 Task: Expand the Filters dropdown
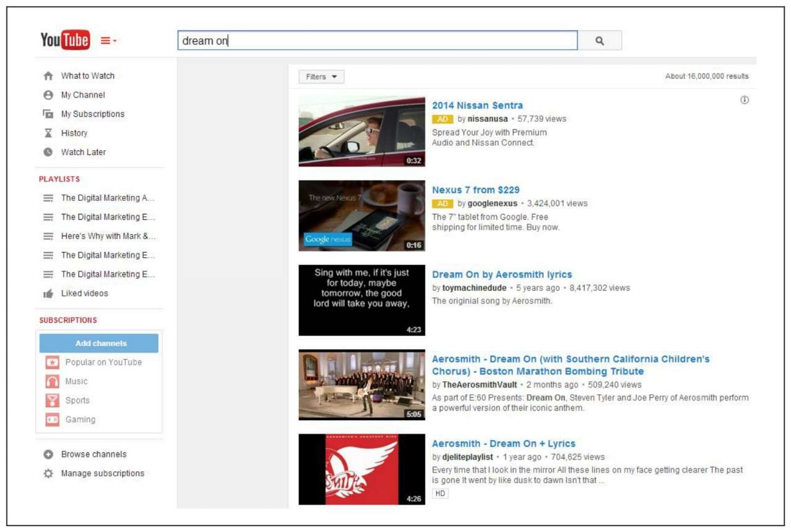point(321,77)
